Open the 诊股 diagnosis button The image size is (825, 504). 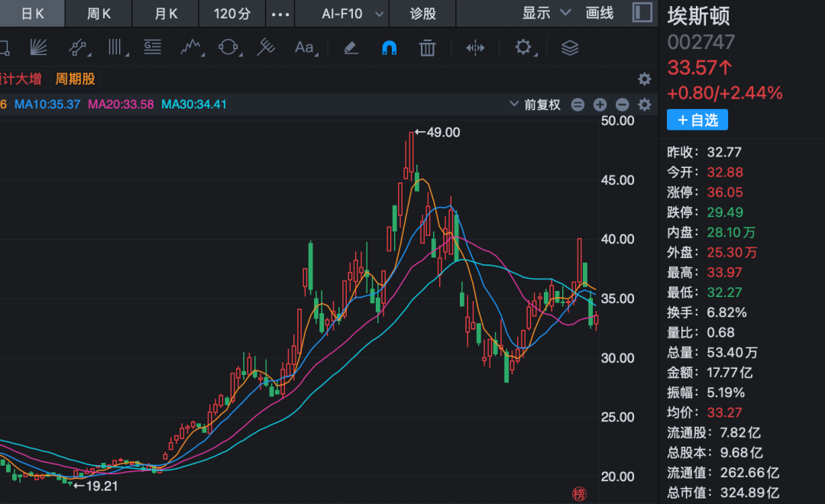pyautogui.click(x=422, y=13)
